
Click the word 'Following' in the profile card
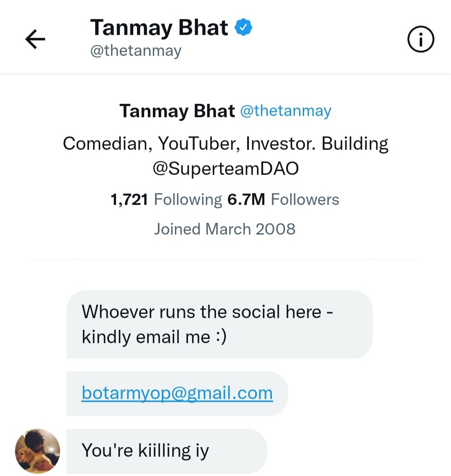click(188, 200)
